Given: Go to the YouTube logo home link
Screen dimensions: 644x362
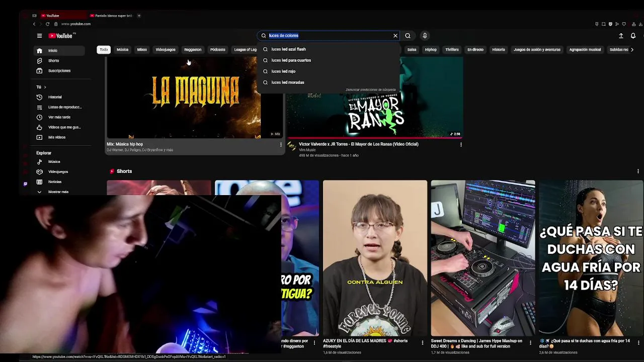Looking at the screenshot, I should [x=61, y=36].
